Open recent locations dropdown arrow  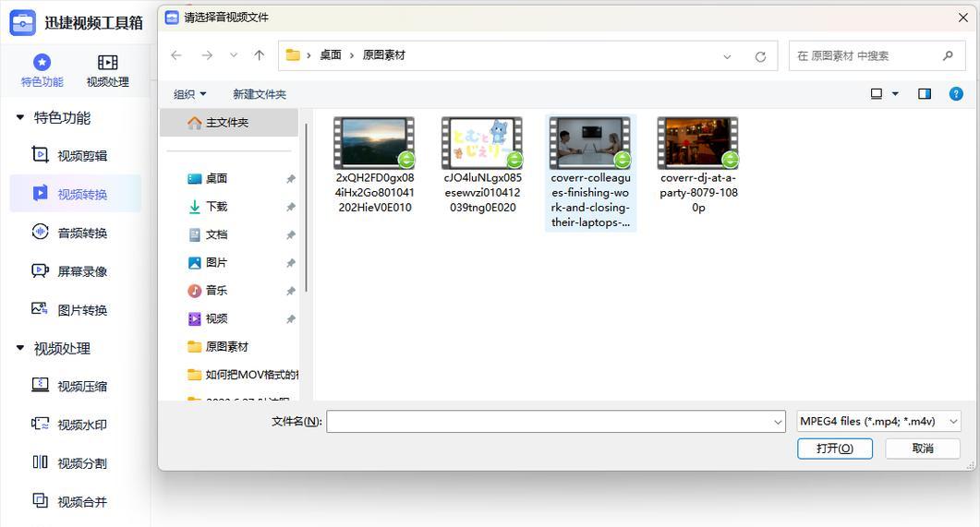(233, 55)
